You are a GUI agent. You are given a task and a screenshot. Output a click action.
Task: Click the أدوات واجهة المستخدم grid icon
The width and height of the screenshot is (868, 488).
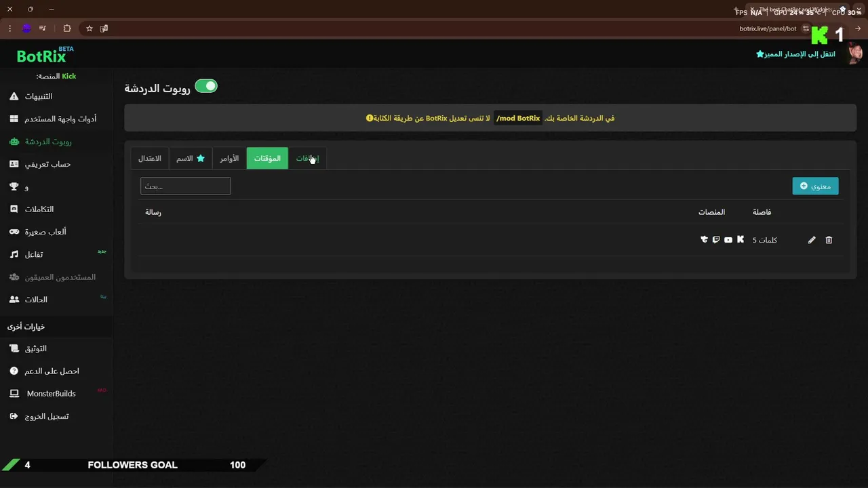(x=14, y=119)
